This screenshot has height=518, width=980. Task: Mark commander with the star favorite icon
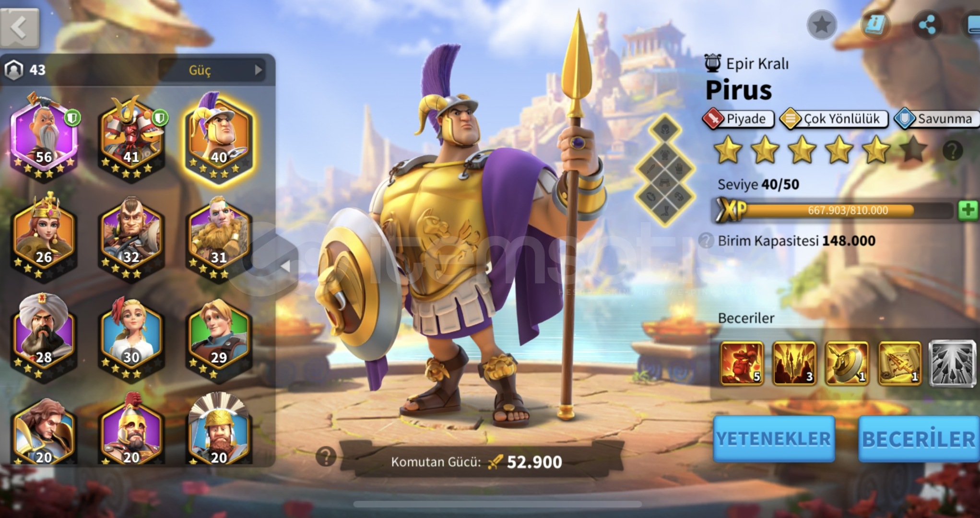822,24
